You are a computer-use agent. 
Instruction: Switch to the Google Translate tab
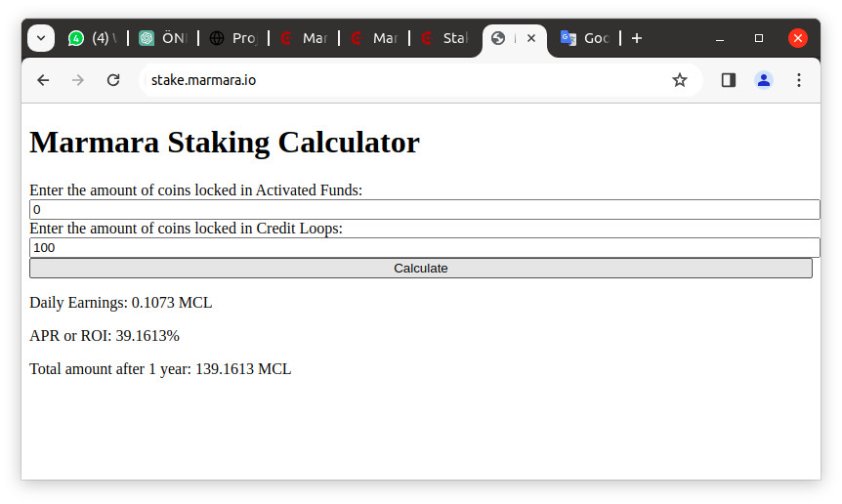tap(584, 38)
